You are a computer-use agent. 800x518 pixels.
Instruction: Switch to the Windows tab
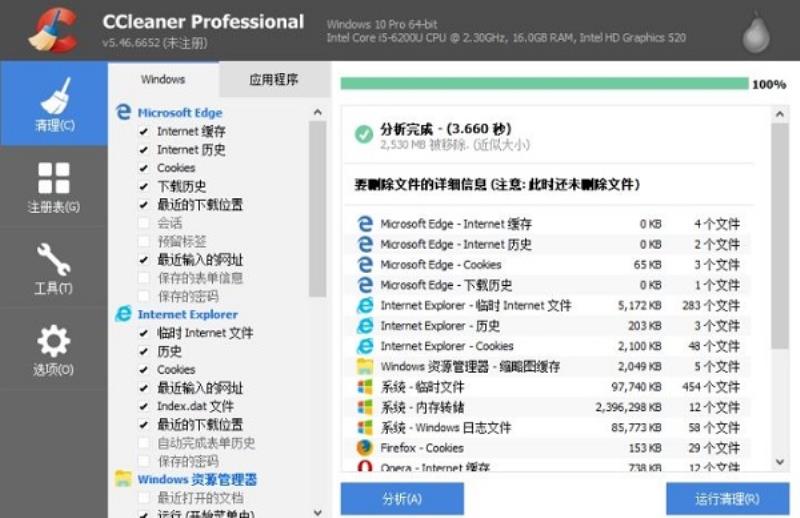pyautogui.click(x=163, y=79)
